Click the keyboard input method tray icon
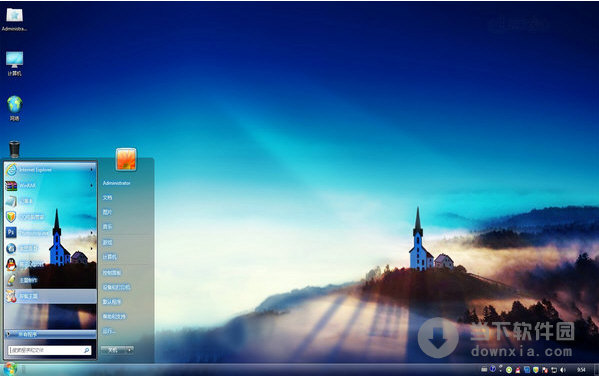The height and width of the screenshot is (376, 599). pos(484,369)
